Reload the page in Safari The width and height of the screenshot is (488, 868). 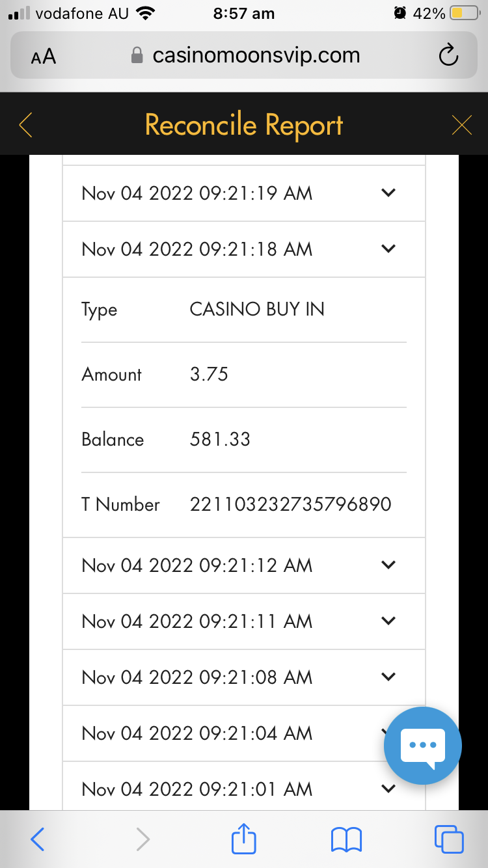pyautogui.click(x=448, y=56)
